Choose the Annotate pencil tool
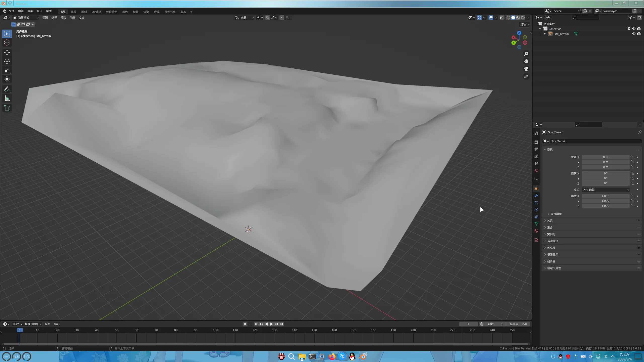Image resolution: width=644 pixels, height=362 pixels. tap(7, 89)
